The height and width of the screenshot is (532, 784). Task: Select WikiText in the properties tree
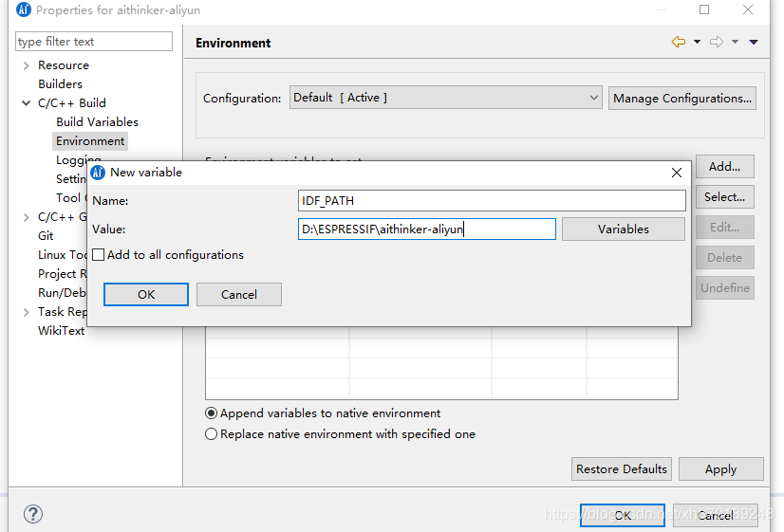61,331
